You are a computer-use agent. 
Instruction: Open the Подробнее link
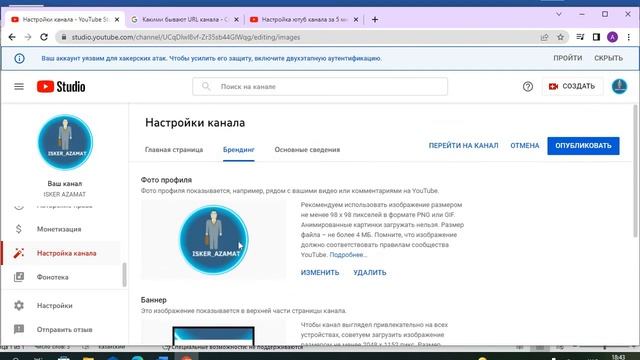pos(348,255)
